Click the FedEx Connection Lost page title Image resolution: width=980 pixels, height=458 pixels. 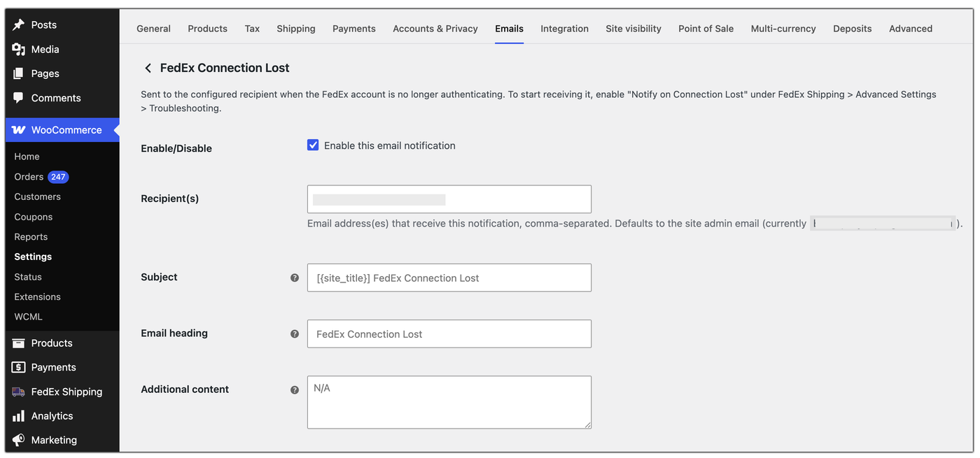(225, 68)
